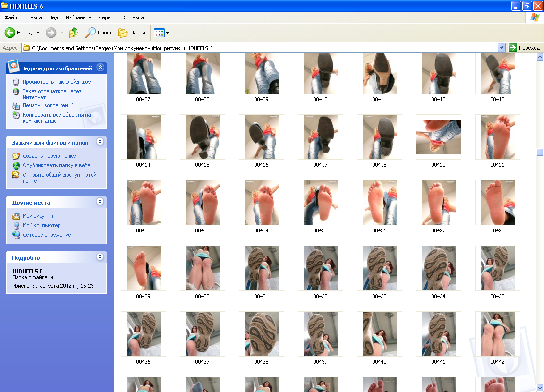Select file name label 00442
Viewport: 544px width, 392px height.
pos(498,362)
